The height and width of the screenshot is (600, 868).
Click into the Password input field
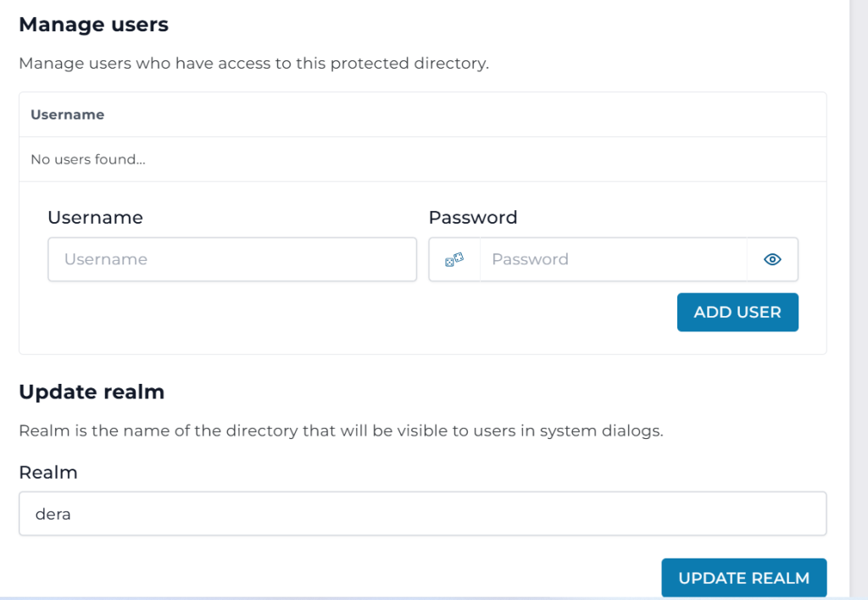[x=612, y=259]
